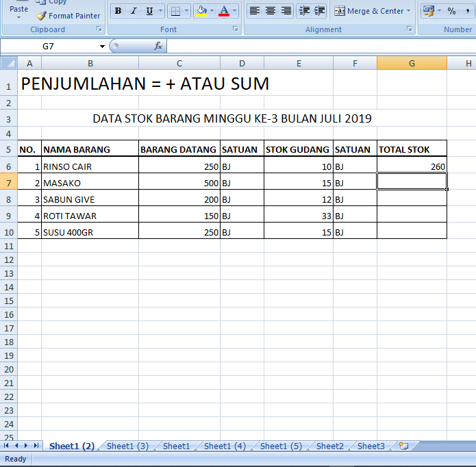Click the Insert Worksheet icon
This screenshot has width=476, height=467.
(403, 446)
